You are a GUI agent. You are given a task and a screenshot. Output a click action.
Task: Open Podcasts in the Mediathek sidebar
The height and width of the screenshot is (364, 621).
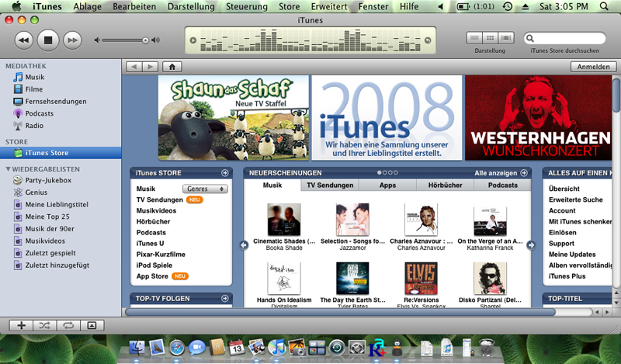point(40,113)
